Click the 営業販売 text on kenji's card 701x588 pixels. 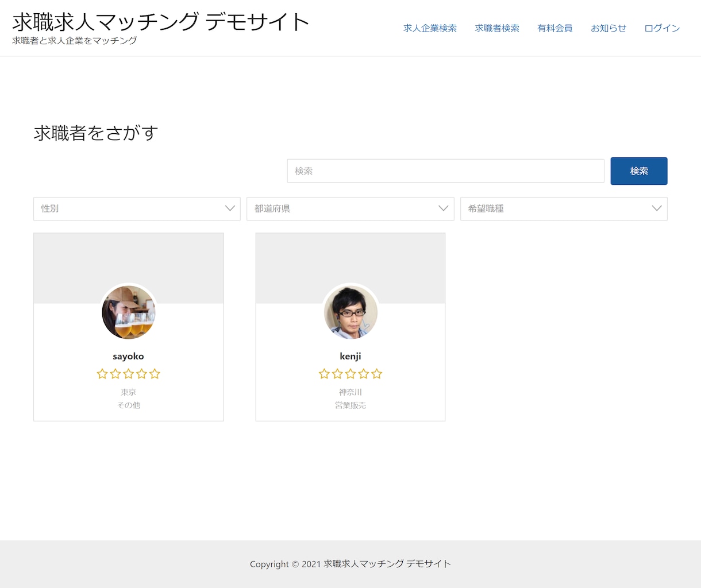click(x=350, y=405)
